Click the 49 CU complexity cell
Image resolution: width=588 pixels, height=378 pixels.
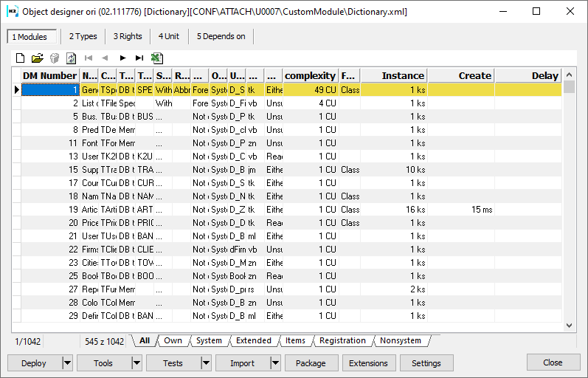click(311, 90)
